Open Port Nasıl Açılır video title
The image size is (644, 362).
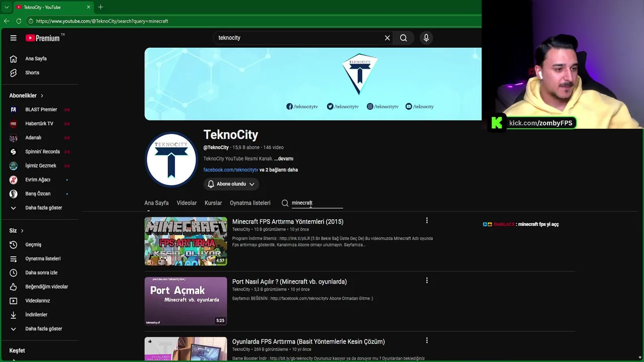tap(289, 282)
